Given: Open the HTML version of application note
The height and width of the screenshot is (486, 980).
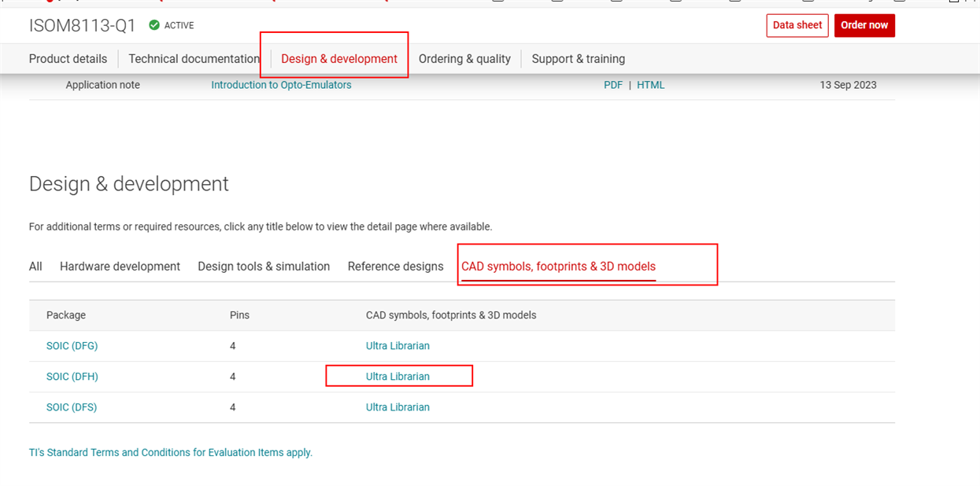Looking at the screenshot, I should coord(650,85).
